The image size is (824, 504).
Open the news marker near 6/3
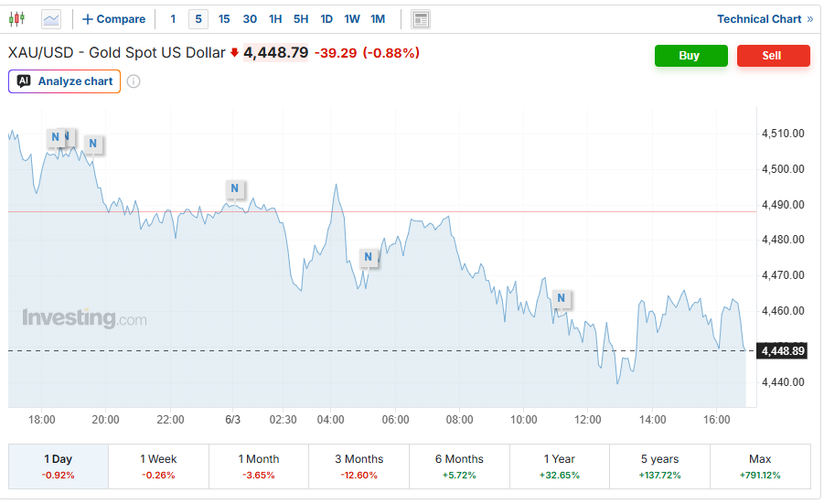point(234,188)
